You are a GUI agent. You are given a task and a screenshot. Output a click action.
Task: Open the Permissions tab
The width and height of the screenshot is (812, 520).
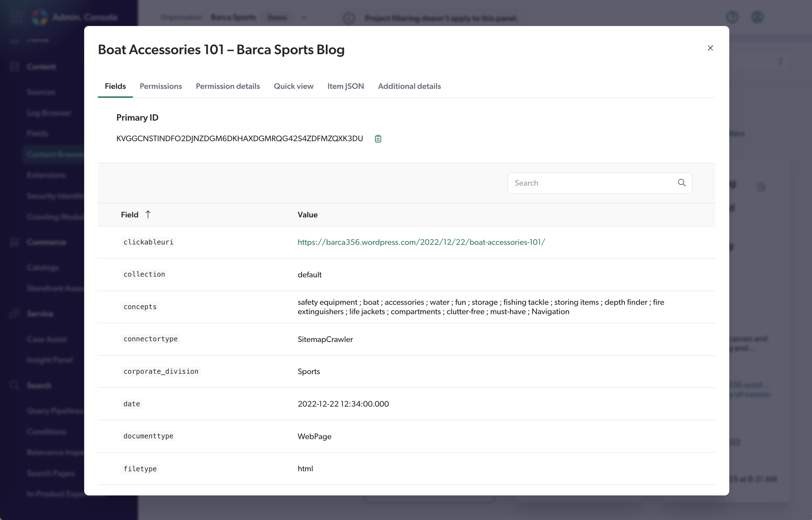161,86
